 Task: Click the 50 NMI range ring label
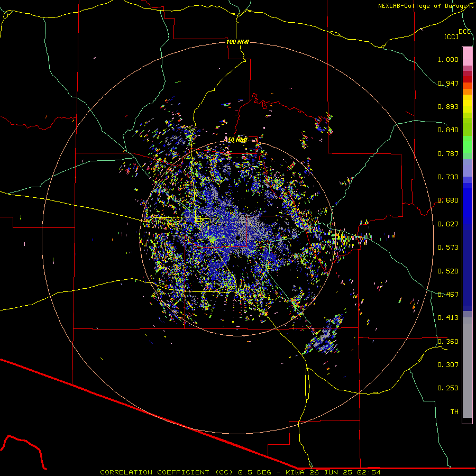(237, 140)
